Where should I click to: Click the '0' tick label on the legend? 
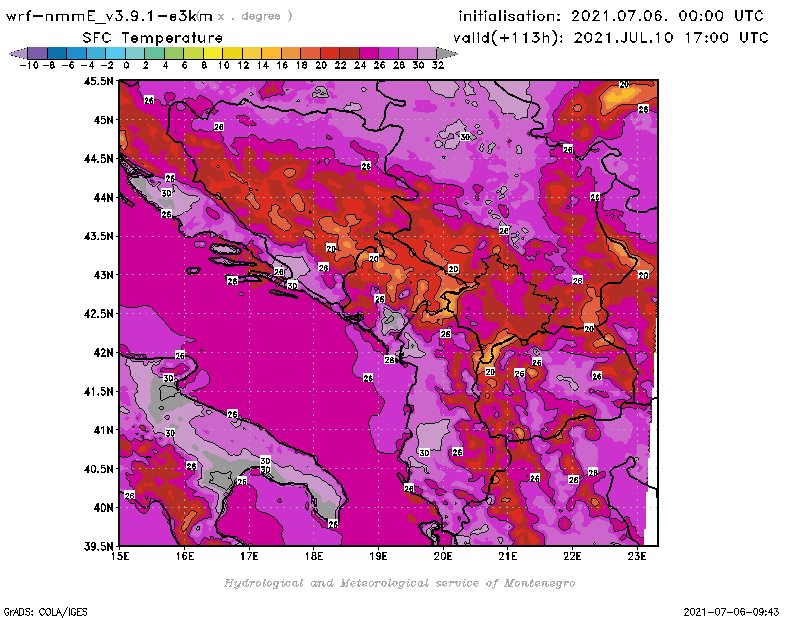pos(126,65)
